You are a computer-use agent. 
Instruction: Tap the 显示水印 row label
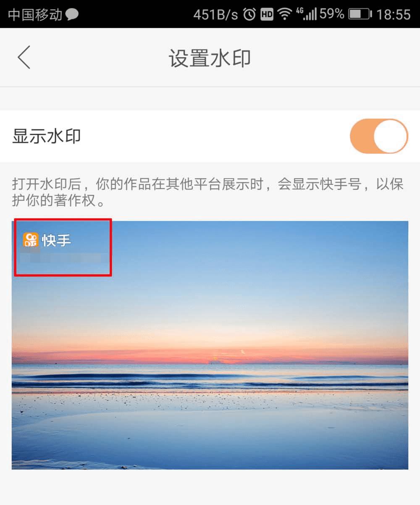click(x=47, y=136)
